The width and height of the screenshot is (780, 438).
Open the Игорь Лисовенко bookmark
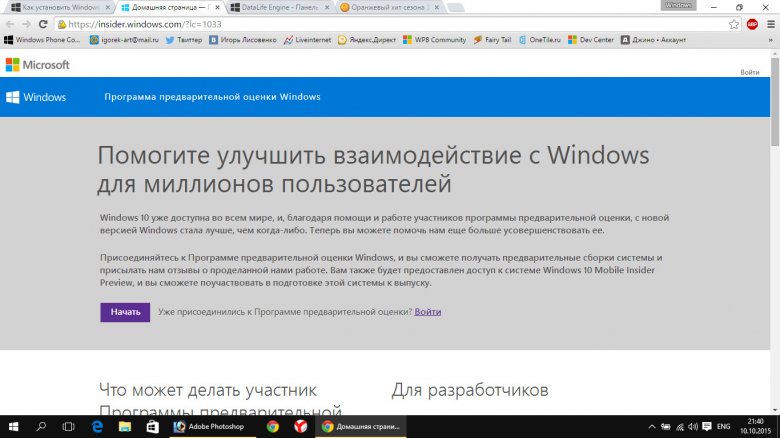(x=243, y=40)
